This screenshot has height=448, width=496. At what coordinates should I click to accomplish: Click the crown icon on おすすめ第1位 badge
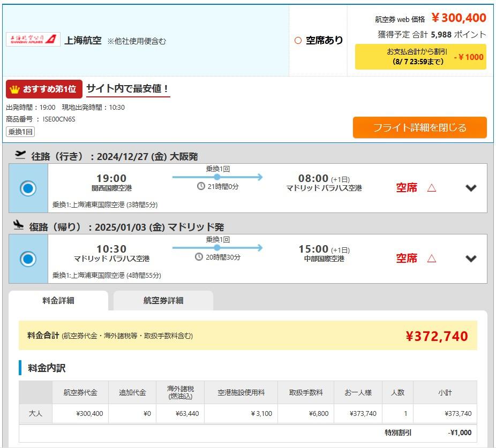15,89
